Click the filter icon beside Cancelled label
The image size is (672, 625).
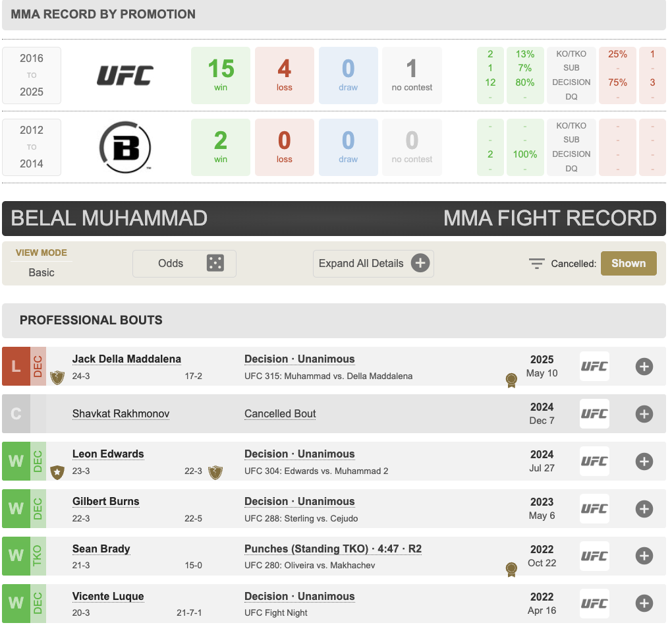click(536, 264)
